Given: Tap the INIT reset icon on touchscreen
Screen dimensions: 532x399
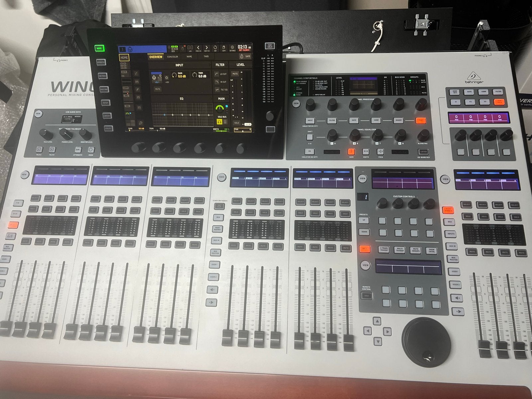Looking at the screenshot, I should click(x=215, y=48).
